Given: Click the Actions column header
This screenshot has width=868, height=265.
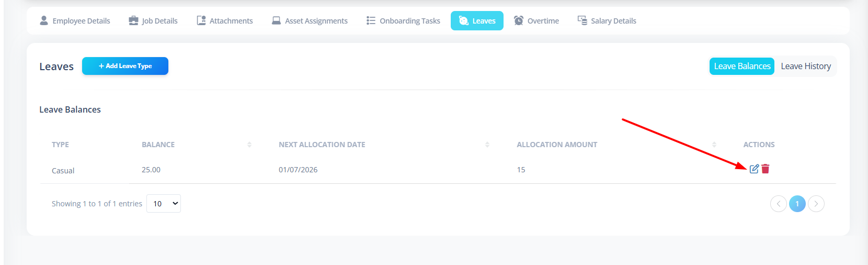Looking at the screenshot, I should pos(759,145).
